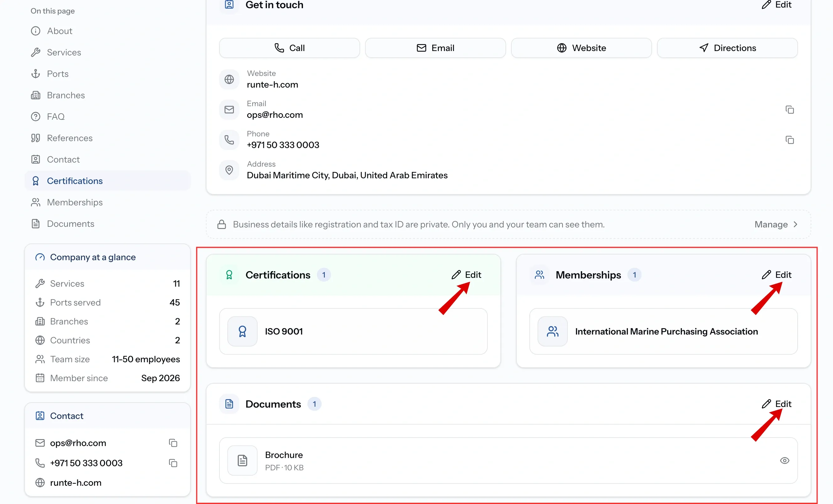Copy the phone number in Get in touch
Image resolution: width=833 pixels, height=504 pixels.
(x=789, y=140)
